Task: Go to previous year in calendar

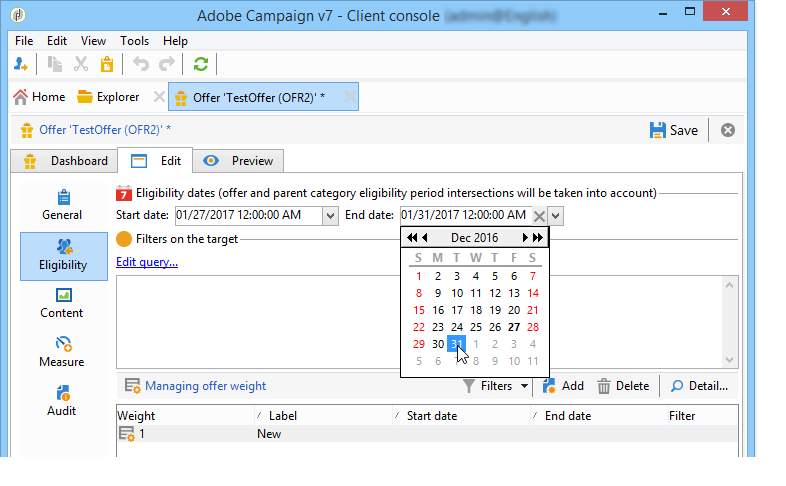Action: [412, 237]
